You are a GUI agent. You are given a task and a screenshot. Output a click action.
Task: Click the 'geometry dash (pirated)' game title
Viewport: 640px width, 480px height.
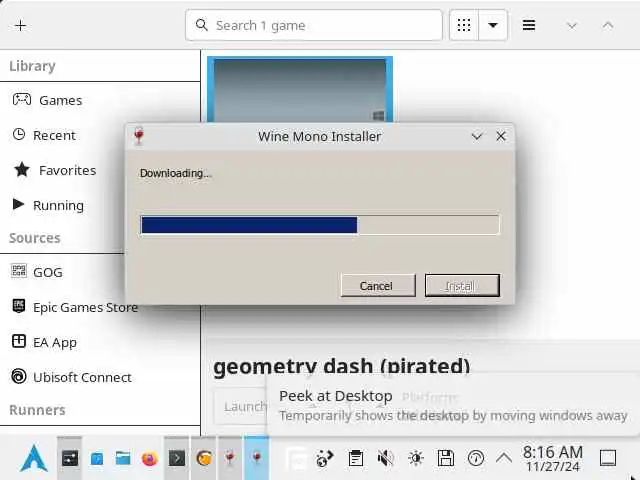coord(342,366)
